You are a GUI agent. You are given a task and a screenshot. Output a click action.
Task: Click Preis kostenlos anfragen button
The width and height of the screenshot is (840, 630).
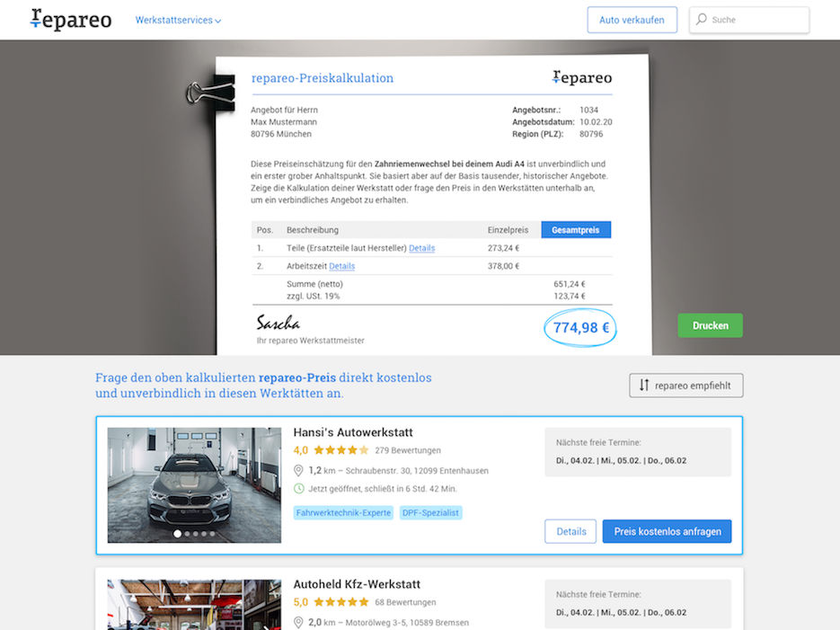coord(667,531)
